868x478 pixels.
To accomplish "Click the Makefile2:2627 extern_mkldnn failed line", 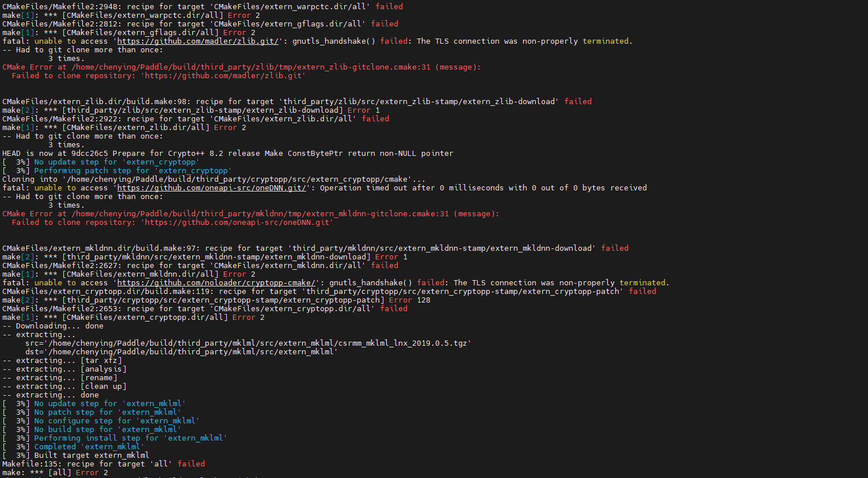I will [x=200, y=266].
